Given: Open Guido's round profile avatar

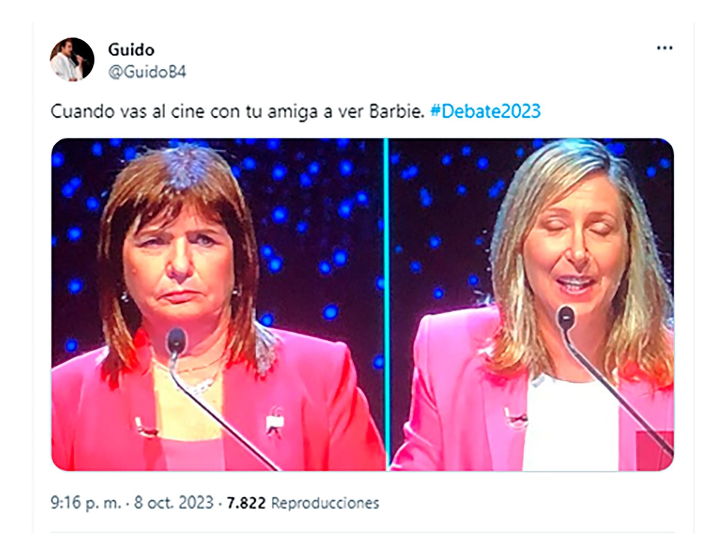Looking at the screenshot, I should click(72, 60).
